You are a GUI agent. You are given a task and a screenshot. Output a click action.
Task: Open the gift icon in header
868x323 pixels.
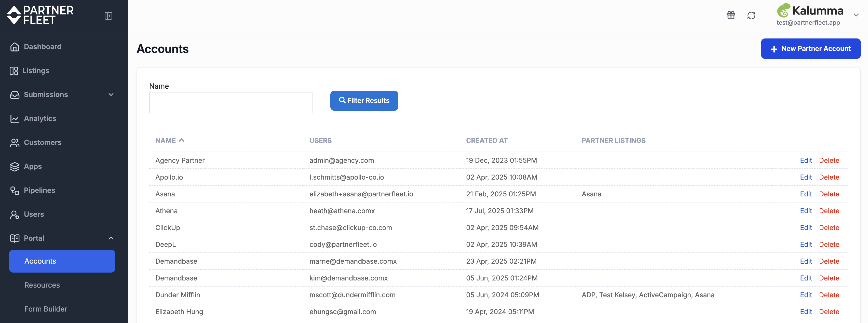tap(731, 15)
